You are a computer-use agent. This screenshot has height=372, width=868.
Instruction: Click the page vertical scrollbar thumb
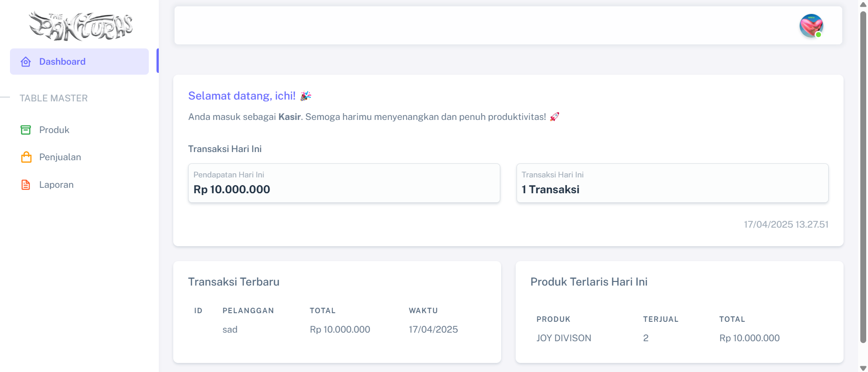[863, 176]
